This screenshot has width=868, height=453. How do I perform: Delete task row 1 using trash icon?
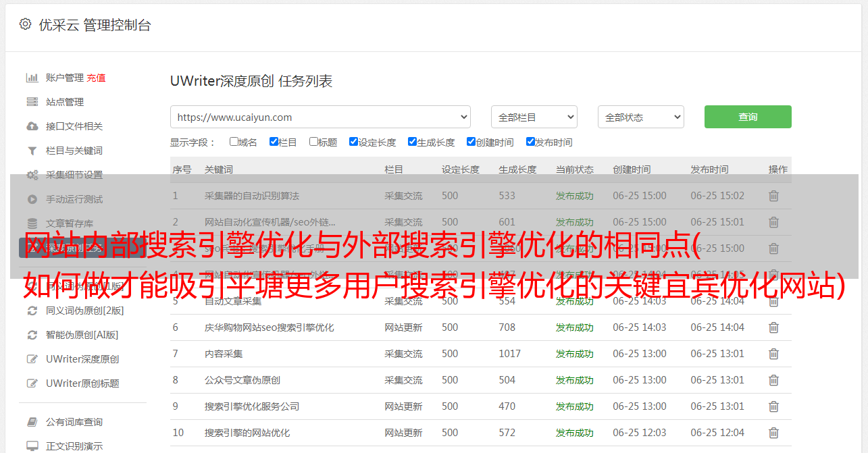tap(773, 196)
